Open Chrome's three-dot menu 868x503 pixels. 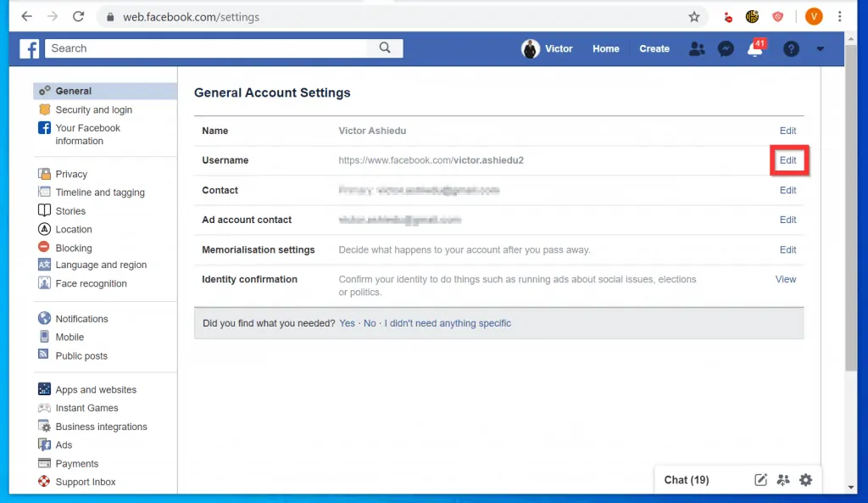pos(840,16)
